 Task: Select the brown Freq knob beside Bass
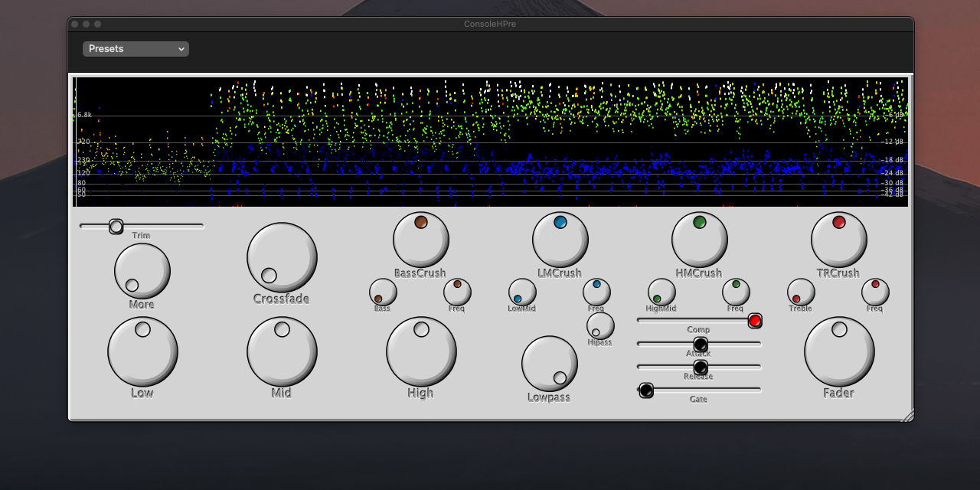pyautogui.click(x=458, y=292)
